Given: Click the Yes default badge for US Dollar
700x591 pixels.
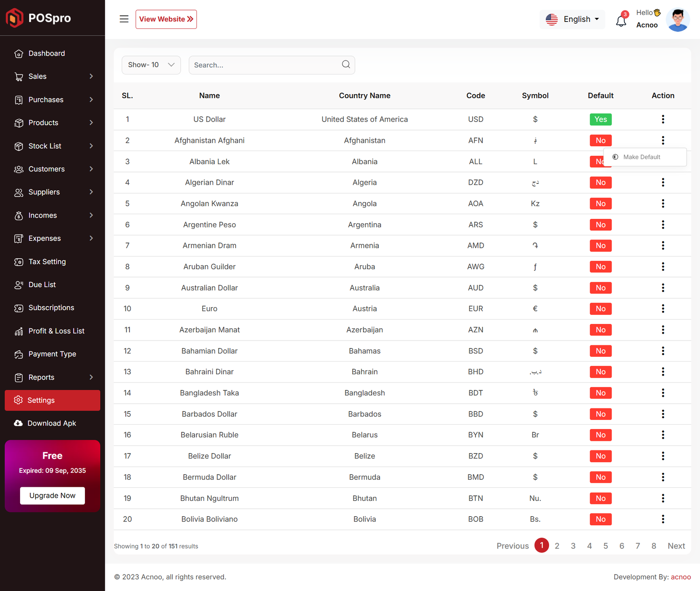Looking at the screenshot, I should (x=600, y=119).
